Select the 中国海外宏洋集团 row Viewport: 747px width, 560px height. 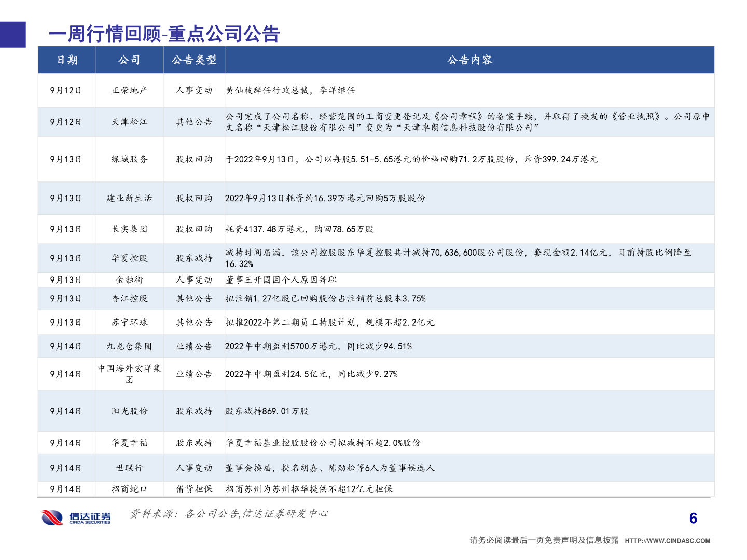[x=129, y=374]
